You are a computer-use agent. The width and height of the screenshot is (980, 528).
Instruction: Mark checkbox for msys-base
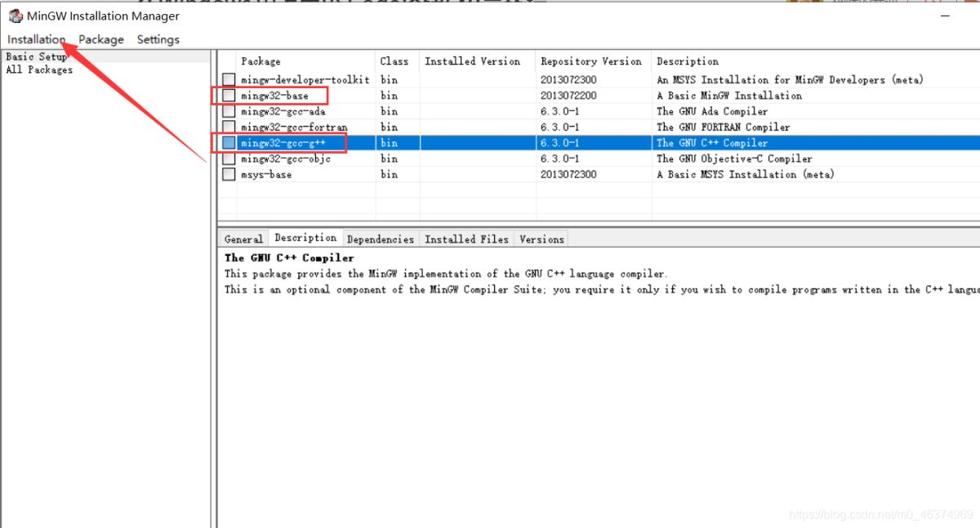click(x=229, y=174)
